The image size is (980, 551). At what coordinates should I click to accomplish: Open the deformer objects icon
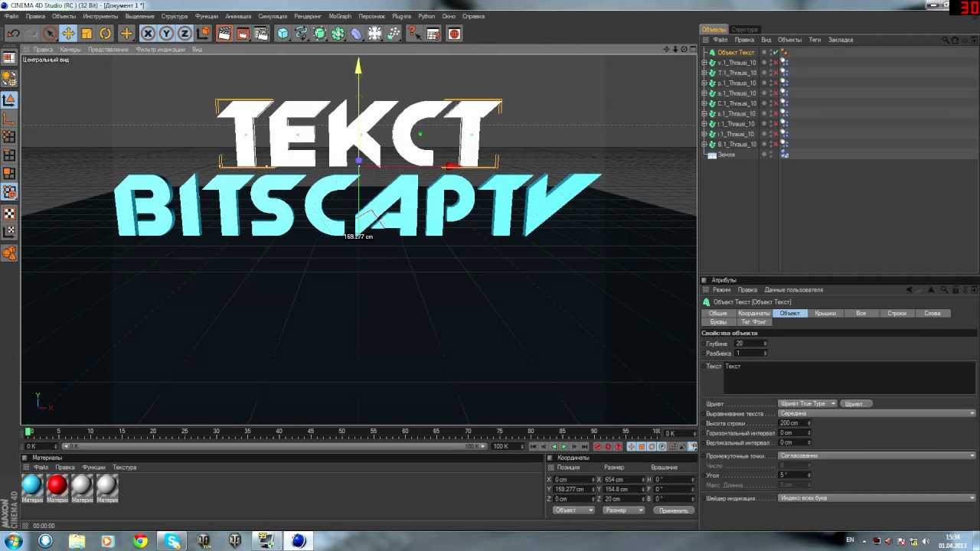(357, 34)
